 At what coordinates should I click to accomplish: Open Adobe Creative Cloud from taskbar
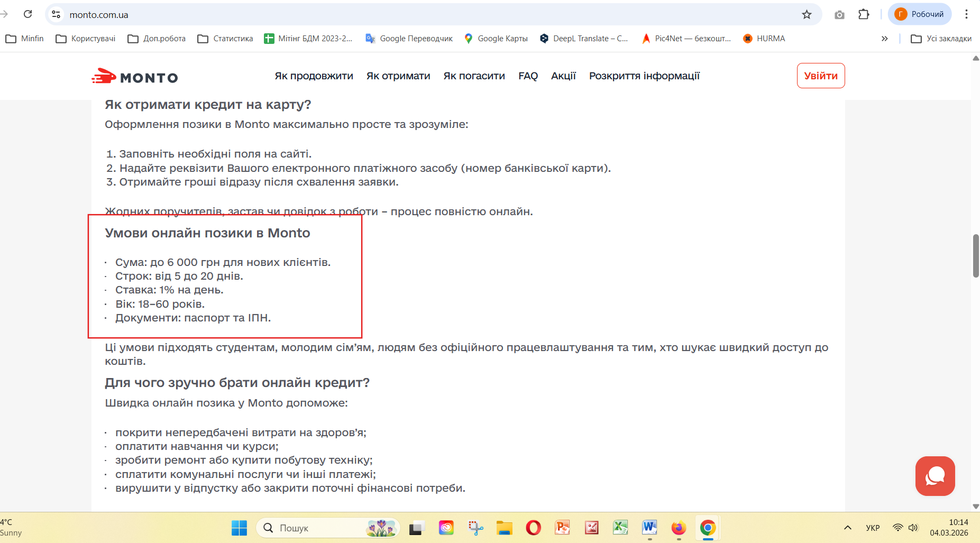point(446,528)
